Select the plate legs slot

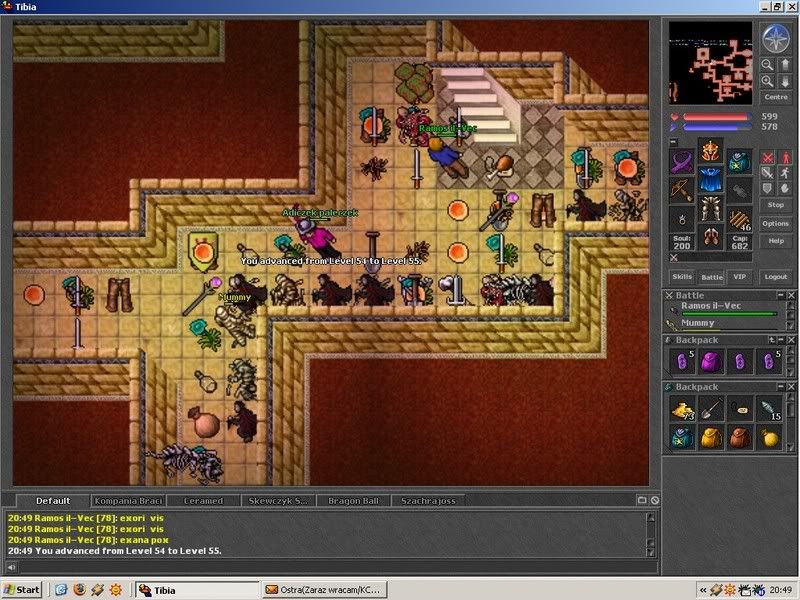[x=710, y=208]
